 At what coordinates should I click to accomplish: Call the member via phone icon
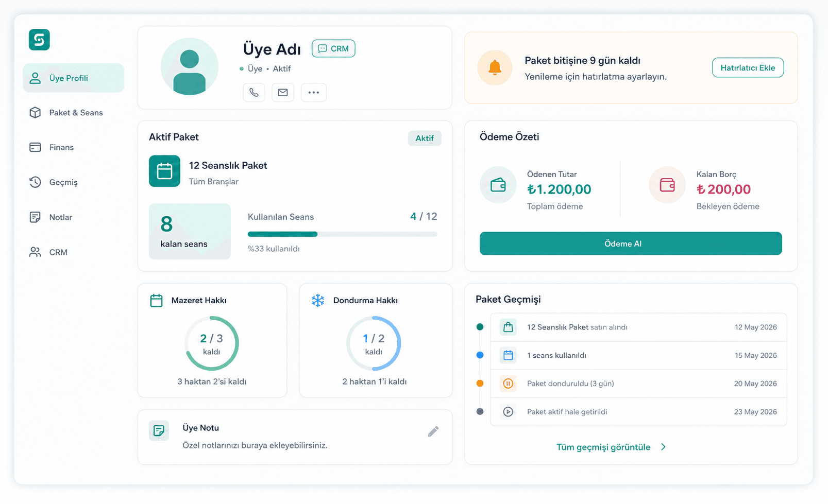tap(254, 92)
